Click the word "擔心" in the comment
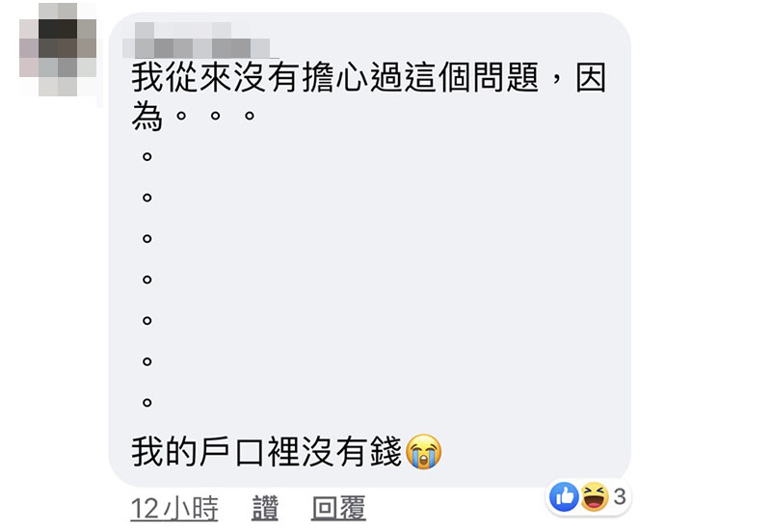The image size is (771, 532). pyautogui.click(x=334, y=77)
